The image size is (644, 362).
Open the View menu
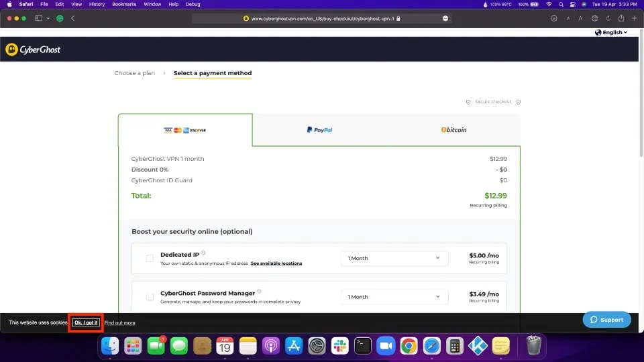coord(76,4)
